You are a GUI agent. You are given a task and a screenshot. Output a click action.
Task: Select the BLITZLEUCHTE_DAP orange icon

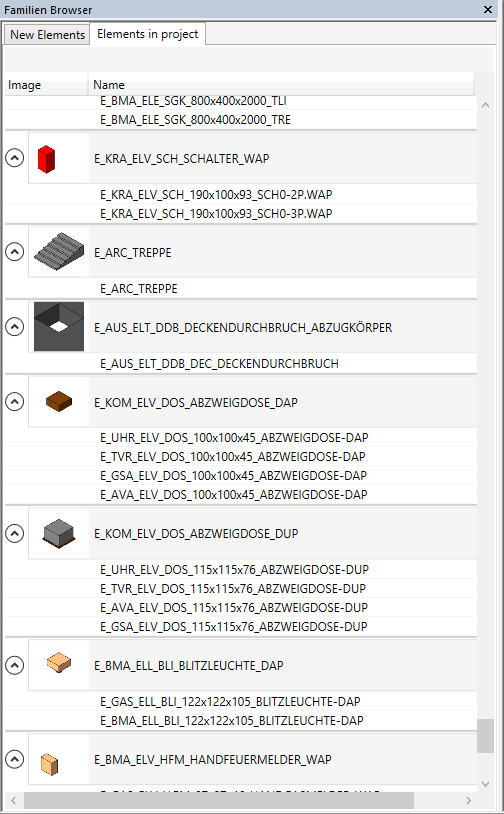tap(59, 663)
